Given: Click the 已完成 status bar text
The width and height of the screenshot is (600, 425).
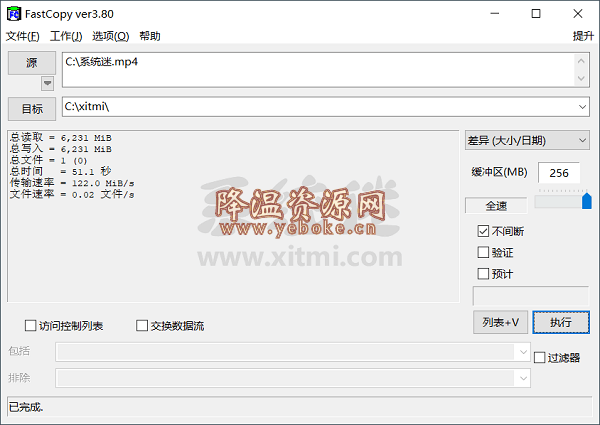Looking at the screenshot, I should (26, 407).
